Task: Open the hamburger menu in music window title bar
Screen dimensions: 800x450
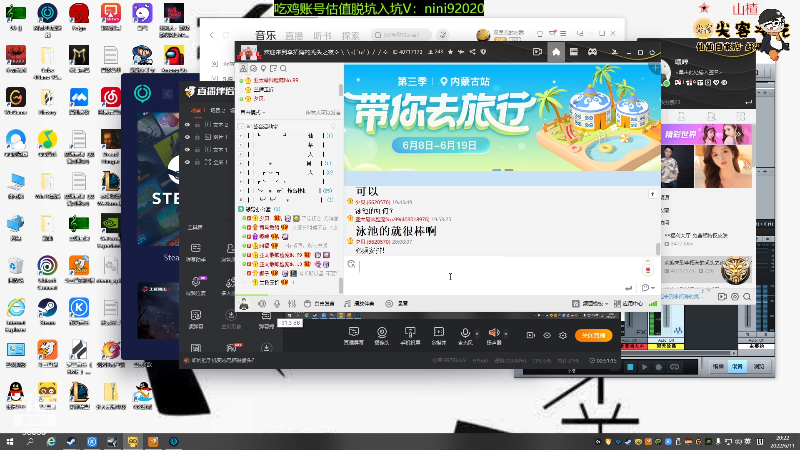Action: pyautogui.click(x=563, y=34)
